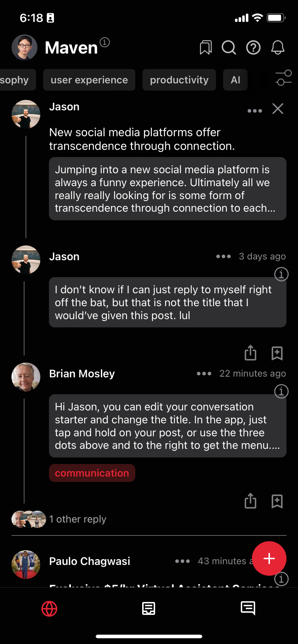The height and width of the screenshot is (644, 298).
Task: Share Brian Mosley's reply
Action: pos(250,501)
